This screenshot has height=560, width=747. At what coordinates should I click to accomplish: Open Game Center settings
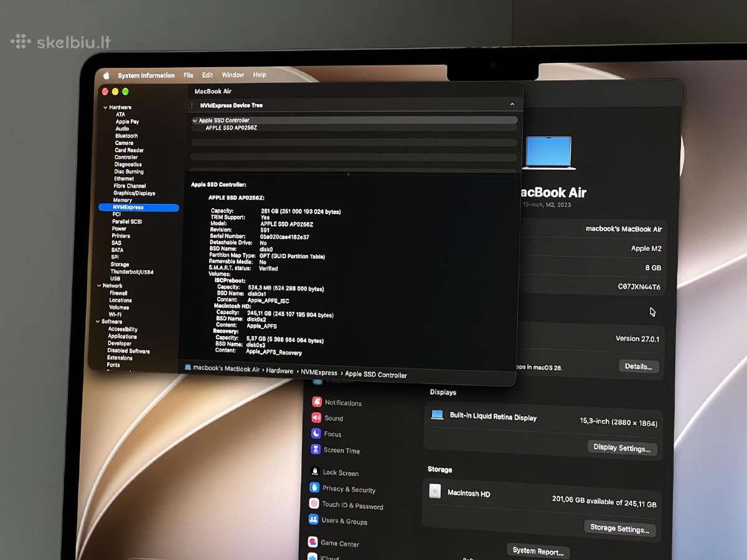click(333, 543)
